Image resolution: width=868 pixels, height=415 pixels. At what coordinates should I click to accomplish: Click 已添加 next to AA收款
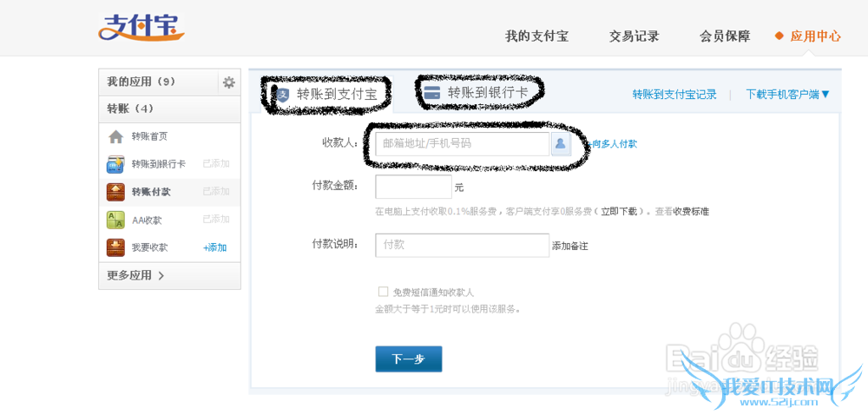[216, 219]
